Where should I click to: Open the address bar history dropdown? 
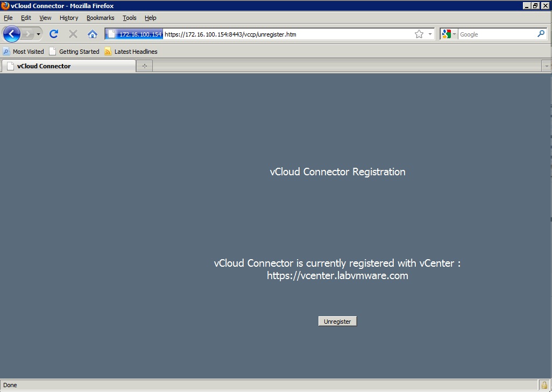pos(430,34)
